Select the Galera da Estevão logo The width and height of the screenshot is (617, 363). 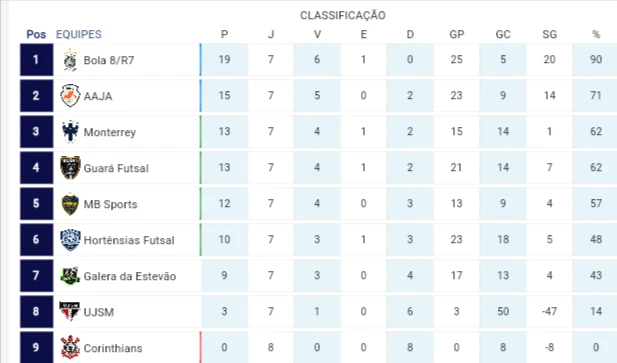coord(70,276)
